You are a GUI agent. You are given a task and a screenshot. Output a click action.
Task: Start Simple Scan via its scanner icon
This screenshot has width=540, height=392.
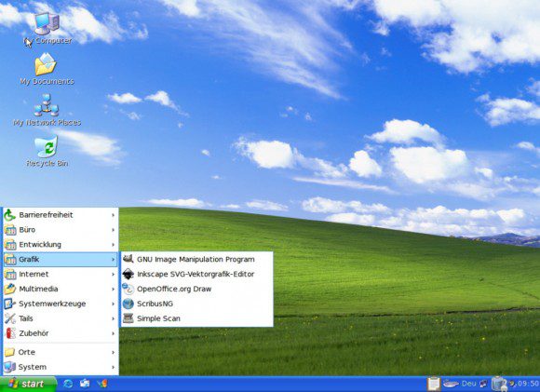(128, 318)
